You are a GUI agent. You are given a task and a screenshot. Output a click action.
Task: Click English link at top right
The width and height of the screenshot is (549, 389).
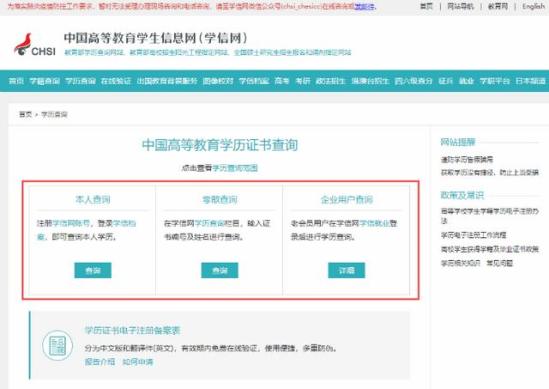click(x=533, y=6)
